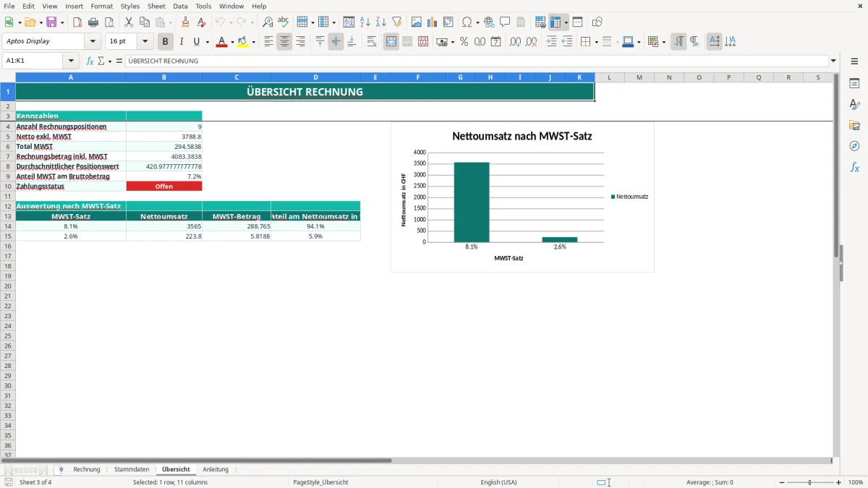Click the yellow background color swatch
868x488 pixels.
pyautogui.click(x=243, y=42)
